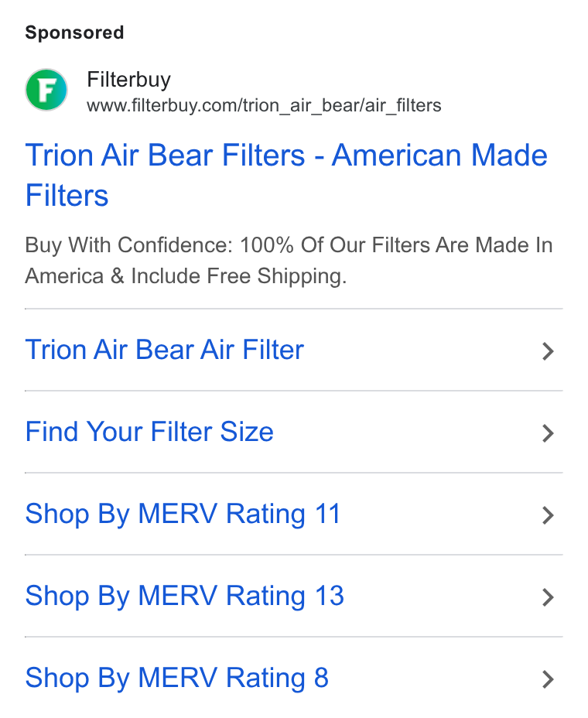Click the green Filterbuy F logo

[46, 90]
